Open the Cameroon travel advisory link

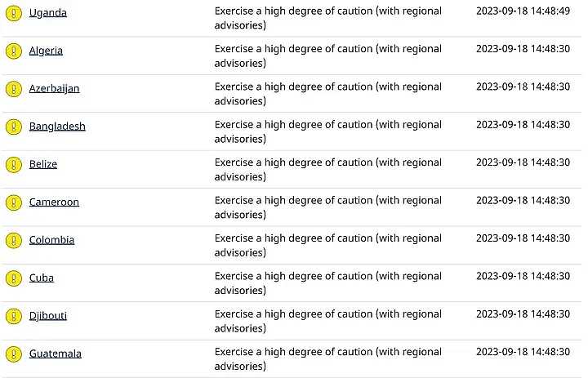pyautogui.click(x=54, y=202)
